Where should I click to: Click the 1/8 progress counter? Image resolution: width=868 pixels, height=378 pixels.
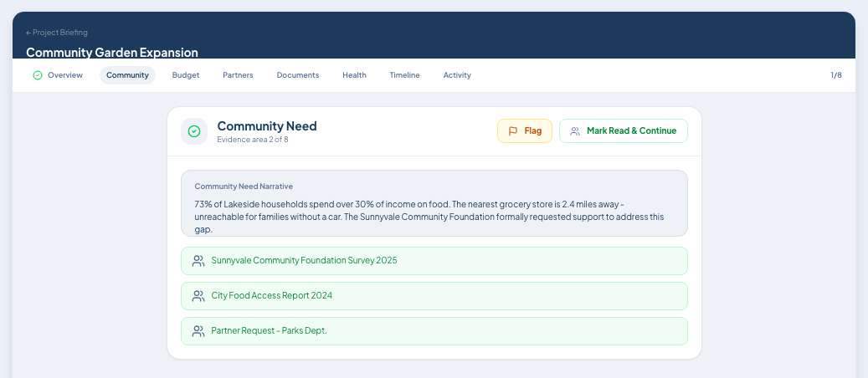836,75
